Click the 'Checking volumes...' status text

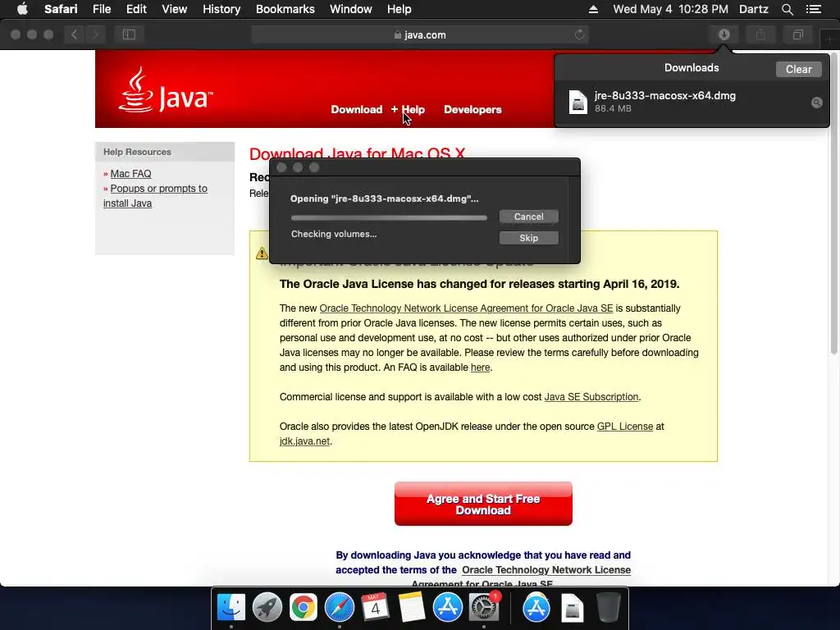point(334,234)
